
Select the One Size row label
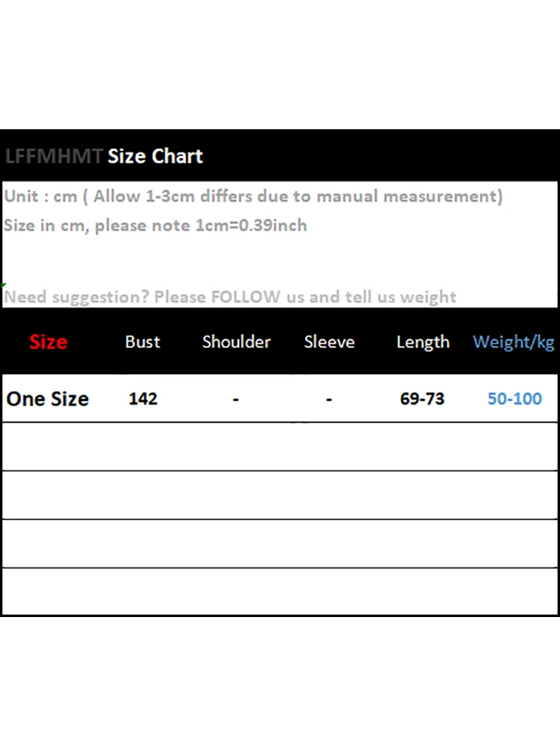click(48, 399)
